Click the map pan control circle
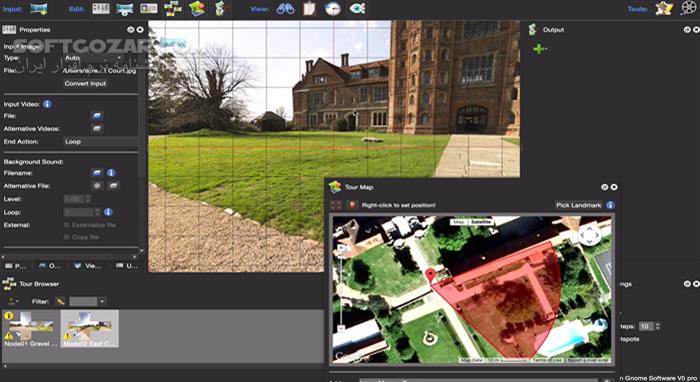 pyautogui.click(x=590, y=235)
